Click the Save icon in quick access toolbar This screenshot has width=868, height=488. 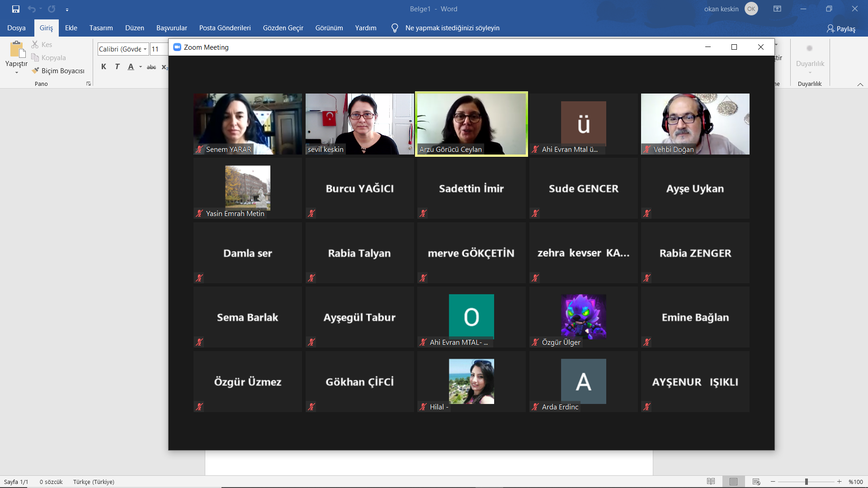click(16, 9)
